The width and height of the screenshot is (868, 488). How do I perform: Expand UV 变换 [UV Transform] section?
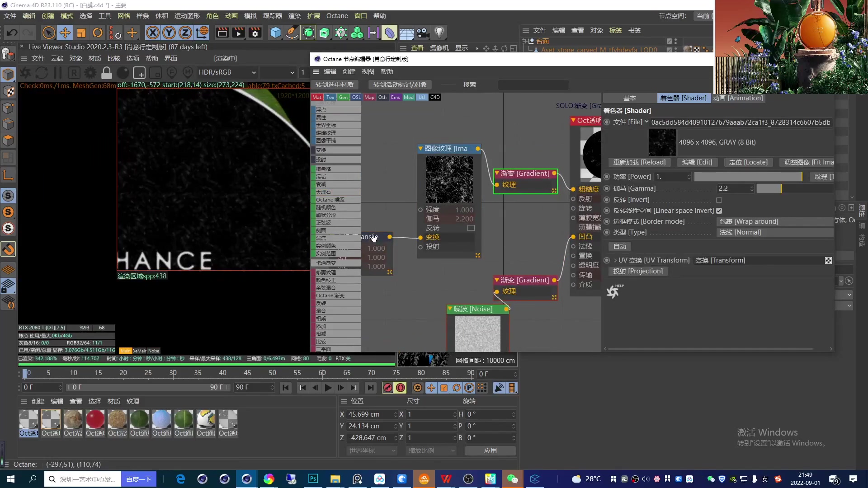point(615,260)
